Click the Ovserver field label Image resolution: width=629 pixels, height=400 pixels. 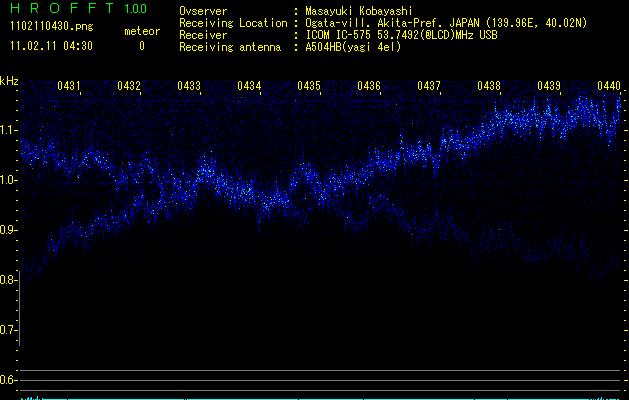(x=203, y=11)
